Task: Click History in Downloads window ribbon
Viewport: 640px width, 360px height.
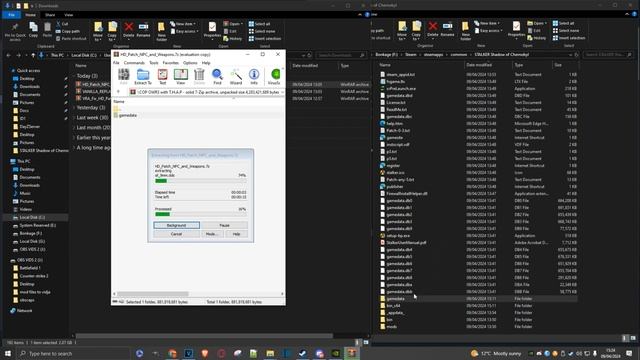Action: (233, 39)
